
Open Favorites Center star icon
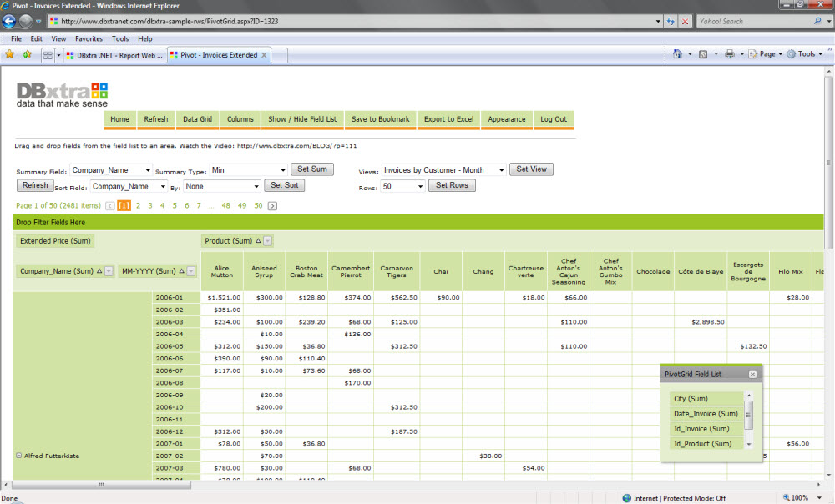coord(9,54)
